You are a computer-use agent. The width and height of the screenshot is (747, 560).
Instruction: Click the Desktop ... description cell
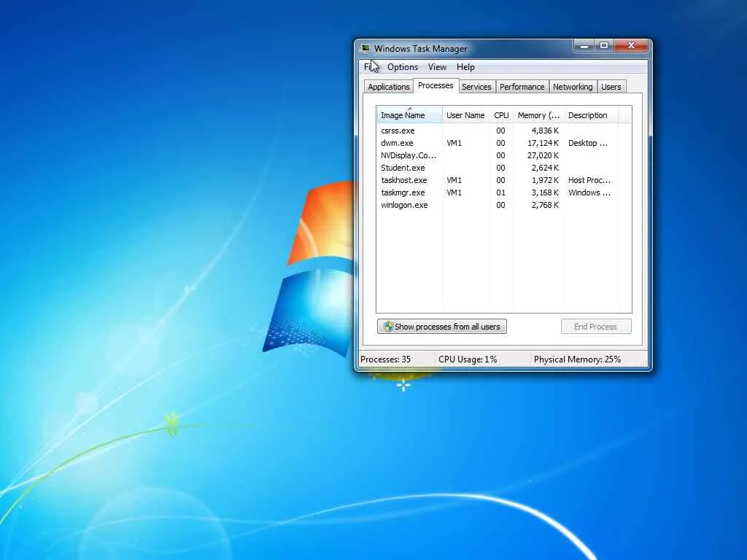[588, 143]
